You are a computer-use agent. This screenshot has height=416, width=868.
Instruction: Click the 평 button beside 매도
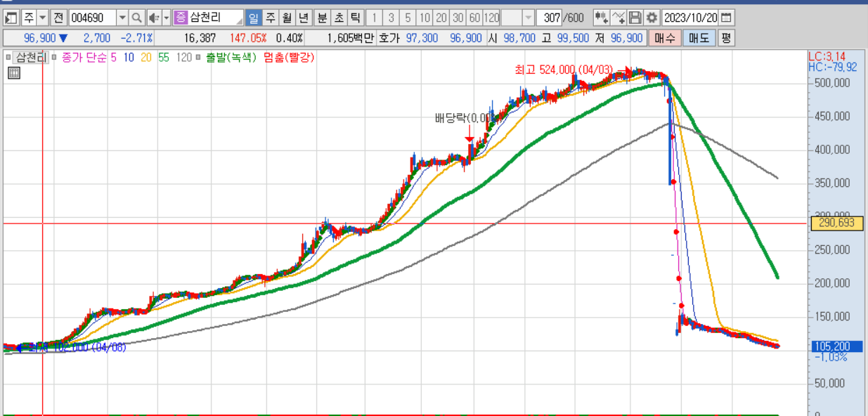(x=726, y=38)
